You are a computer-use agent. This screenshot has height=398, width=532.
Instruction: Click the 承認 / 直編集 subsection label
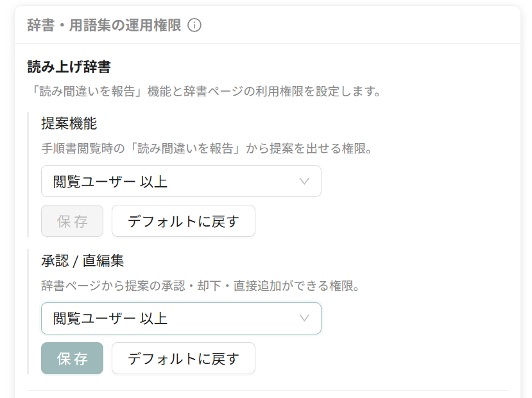(x=83, y=261)
